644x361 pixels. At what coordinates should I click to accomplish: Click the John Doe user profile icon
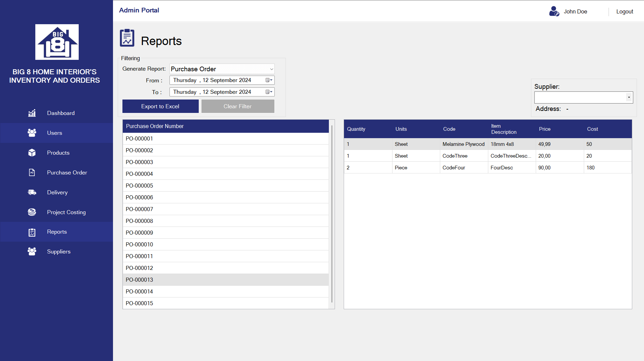[554, 11]
